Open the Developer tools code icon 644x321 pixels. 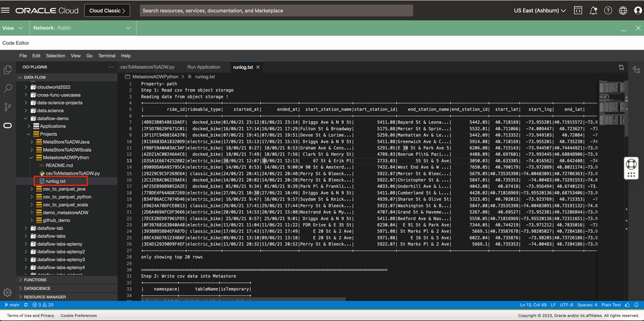(578, 11)
